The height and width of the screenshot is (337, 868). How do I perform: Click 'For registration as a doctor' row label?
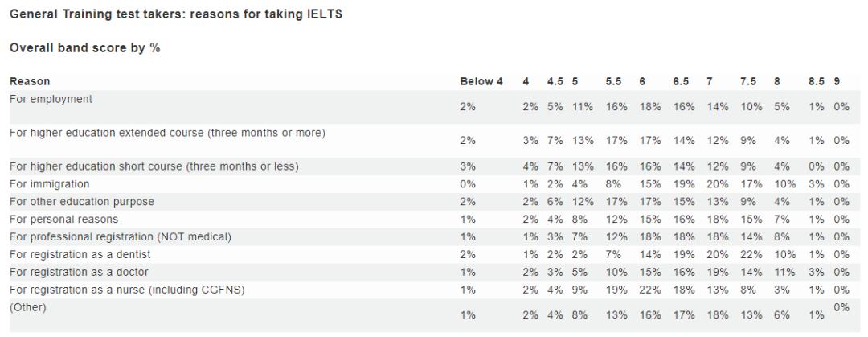(x=79, y=272)
